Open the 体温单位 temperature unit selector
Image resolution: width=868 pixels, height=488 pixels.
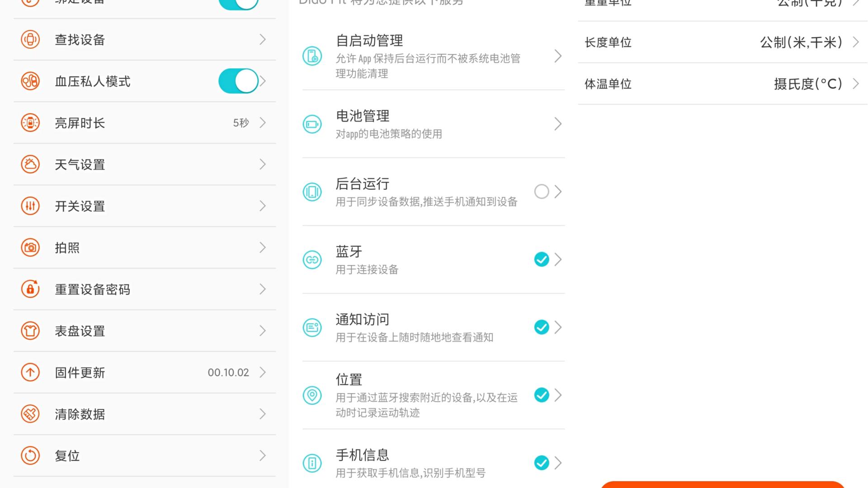point(855,84)
